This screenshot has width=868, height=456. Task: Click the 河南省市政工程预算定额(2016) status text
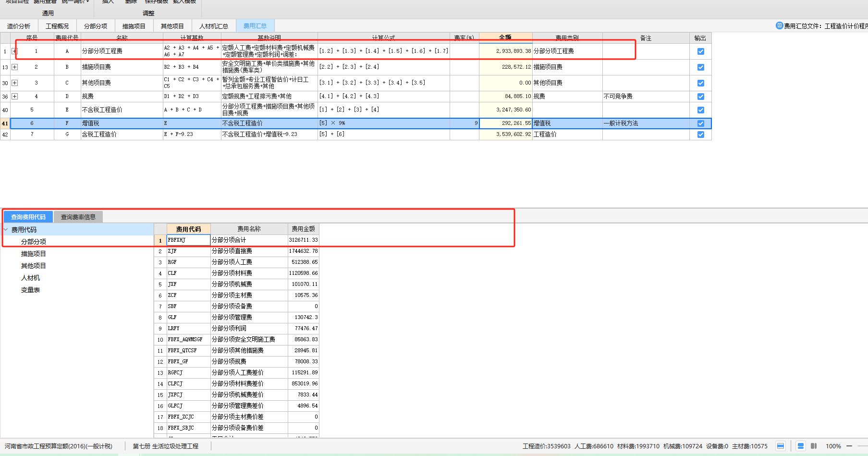pyautogui.click(x=59, y=446)
